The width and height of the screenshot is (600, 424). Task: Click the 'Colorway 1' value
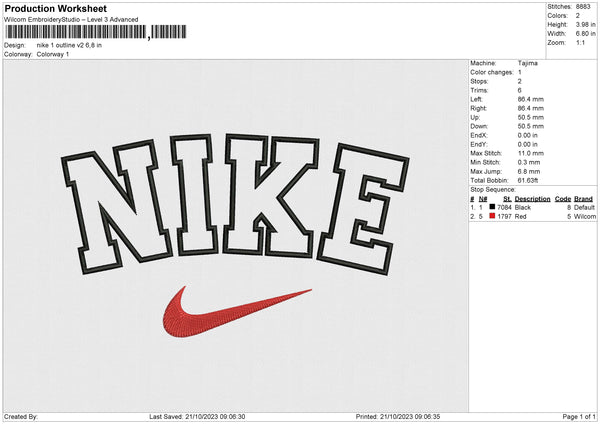click(x=53, y=54)
